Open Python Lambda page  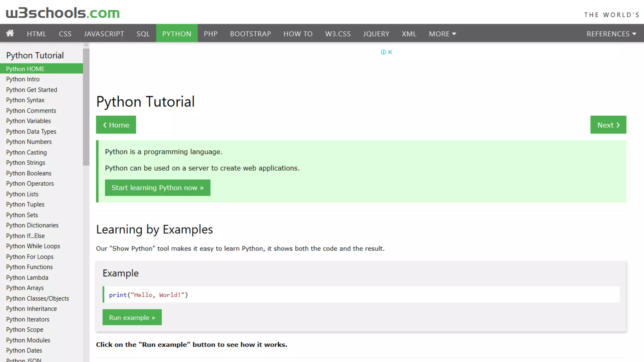[42, 277]
